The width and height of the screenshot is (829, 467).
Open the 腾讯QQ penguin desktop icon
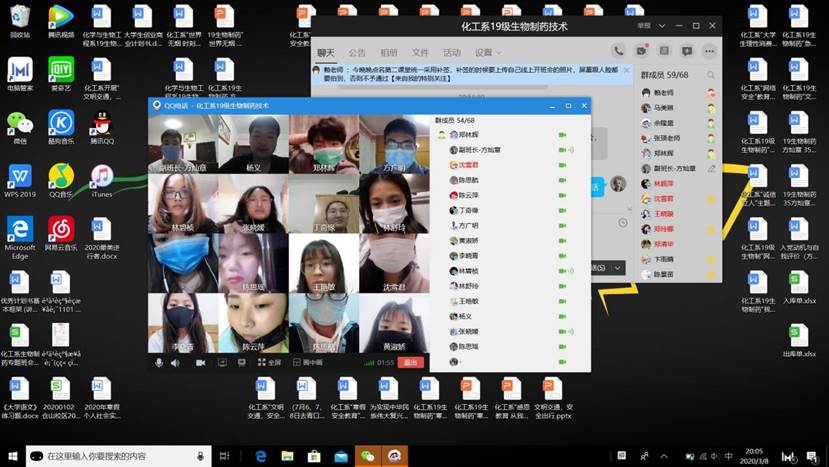(x=102, y=127)
